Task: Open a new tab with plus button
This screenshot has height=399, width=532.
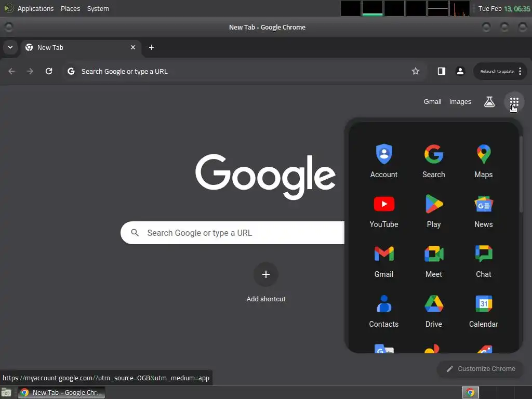Action: coord(152,47)
